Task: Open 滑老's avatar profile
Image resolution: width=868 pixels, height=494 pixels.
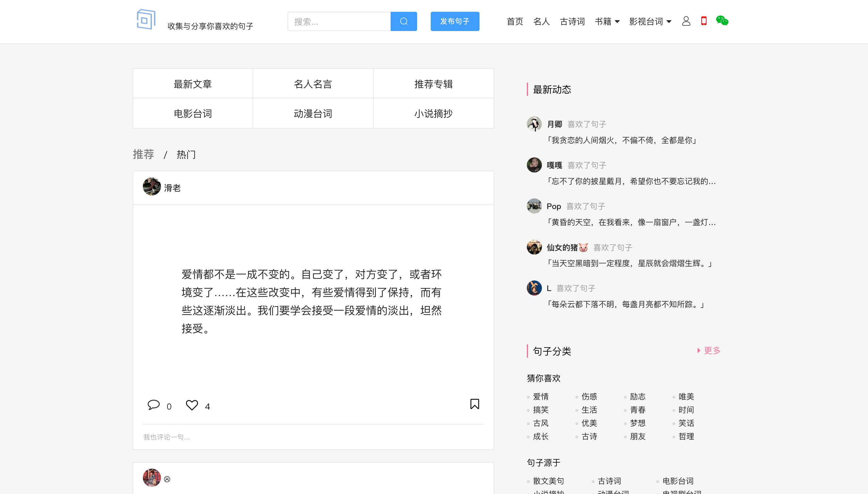Action: point(152,186)
